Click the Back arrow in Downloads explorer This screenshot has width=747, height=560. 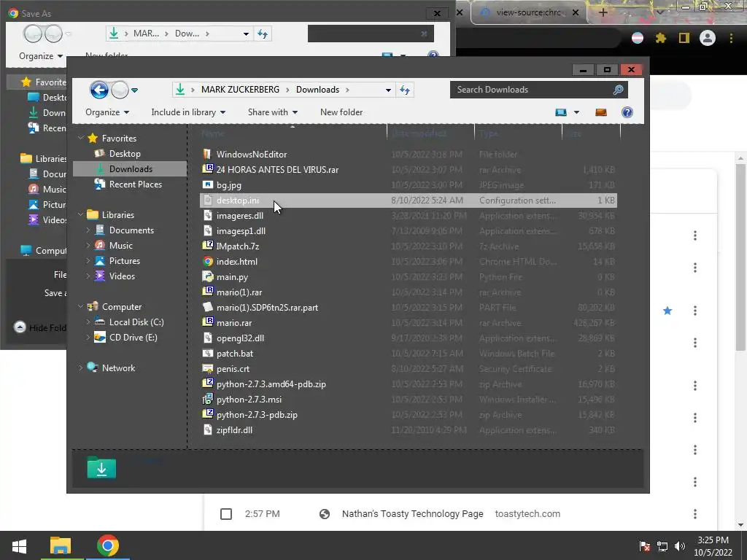pos(99,90)
